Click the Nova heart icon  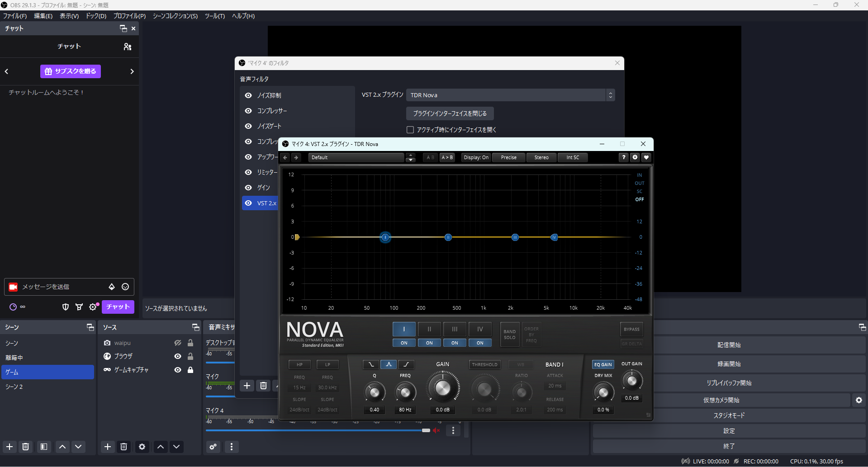coord(646,157)
